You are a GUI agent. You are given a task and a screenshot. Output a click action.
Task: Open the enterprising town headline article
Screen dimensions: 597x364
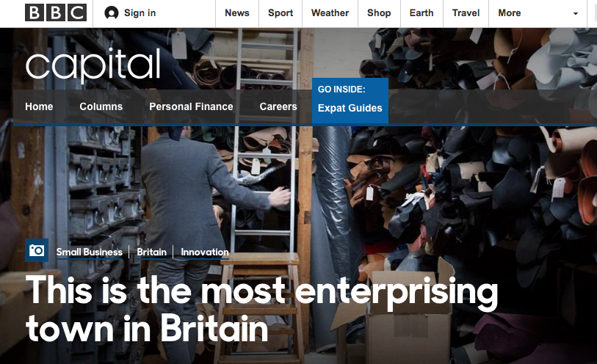pyautogui.click(x=261, y=309)
